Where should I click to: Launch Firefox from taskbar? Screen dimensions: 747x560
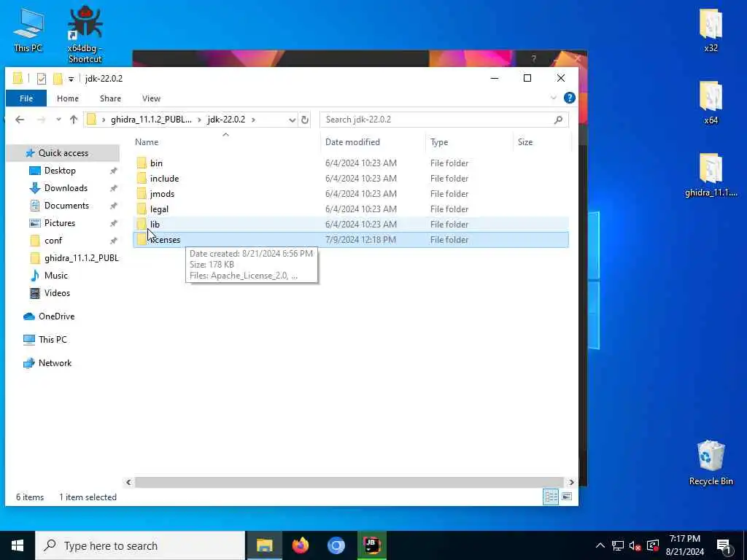(x=300, y=545)
